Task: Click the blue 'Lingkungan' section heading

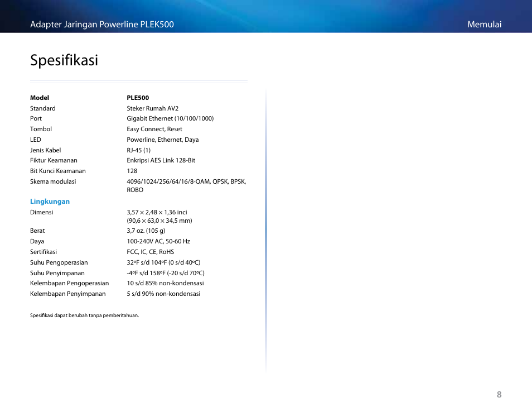Action: coord(50,202)
